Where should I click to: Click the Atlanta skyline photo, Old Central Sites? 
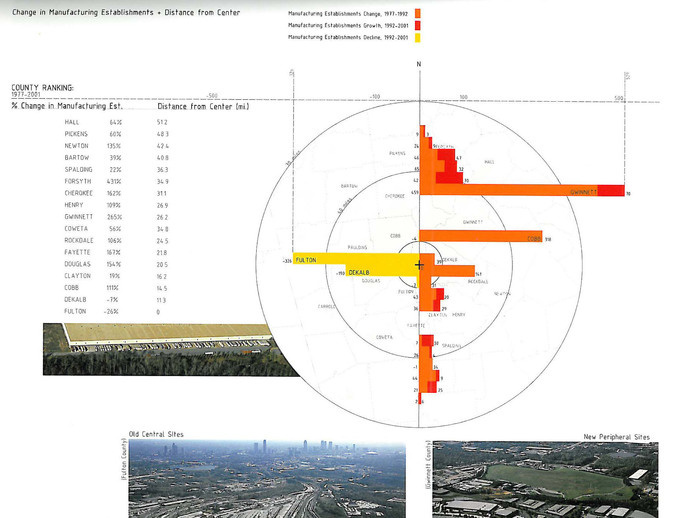point(267,479)
